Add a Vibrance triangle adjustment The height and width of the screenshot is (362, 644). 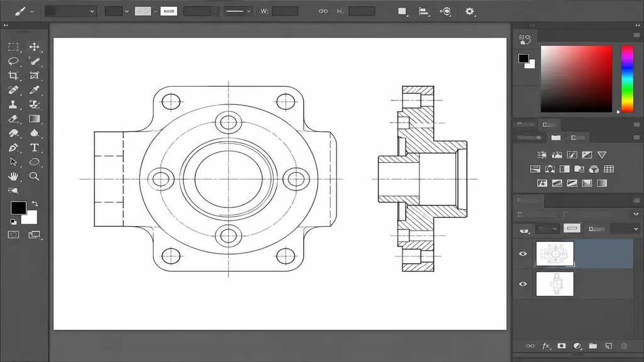click(x=602, y=155)
